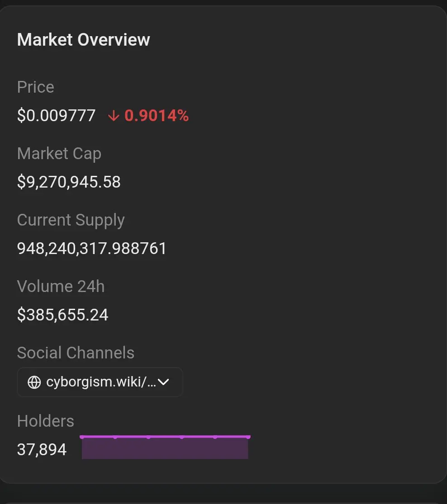Select the leftmost point on Holders chart line
This screenshot has width=447, height=504.
pyautogui.click(x=82, y=437)
